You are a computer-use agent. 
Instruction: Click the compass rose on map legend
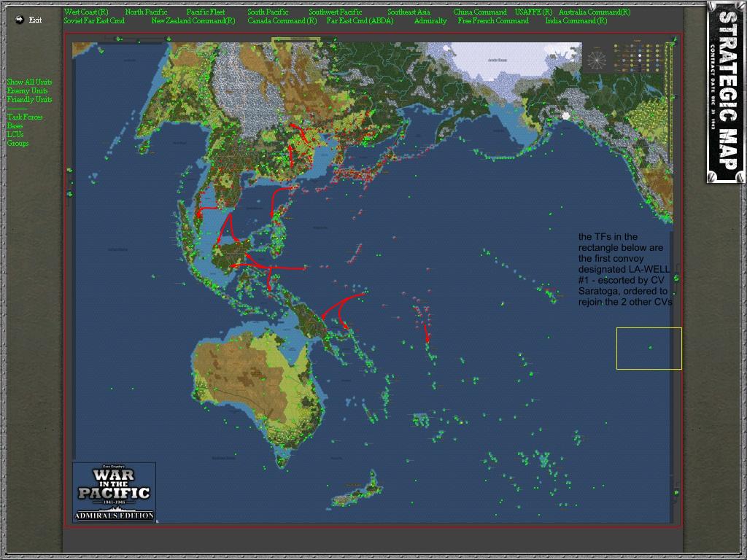click(597, 60)
